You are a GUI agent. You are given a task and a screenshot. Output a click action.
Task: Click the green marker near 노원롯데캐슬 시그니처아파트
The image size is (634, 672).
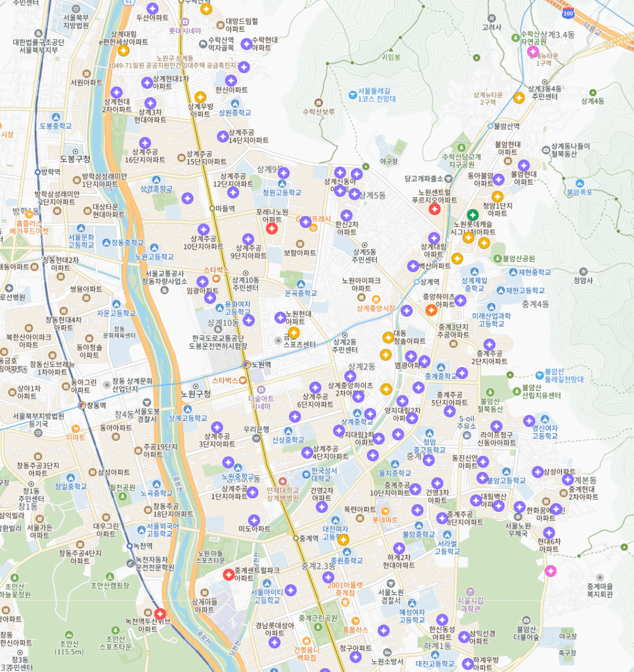click(472, 215)
